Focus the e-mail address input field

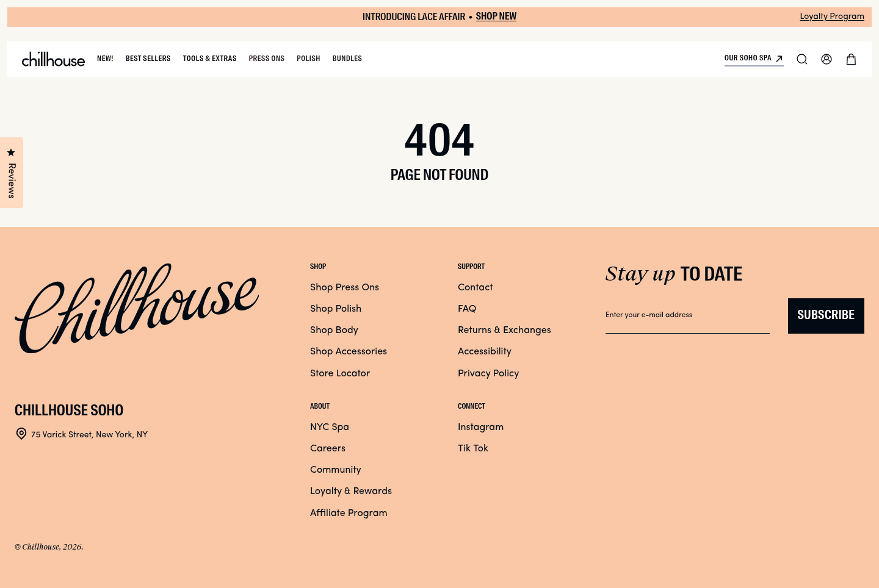coord(687,315)
